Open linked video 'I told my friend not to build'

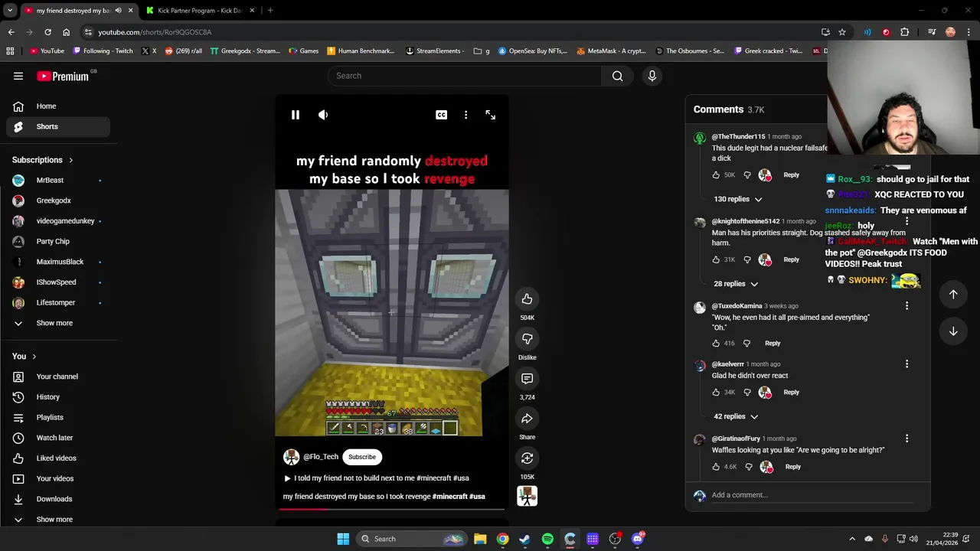click(377, 478)
